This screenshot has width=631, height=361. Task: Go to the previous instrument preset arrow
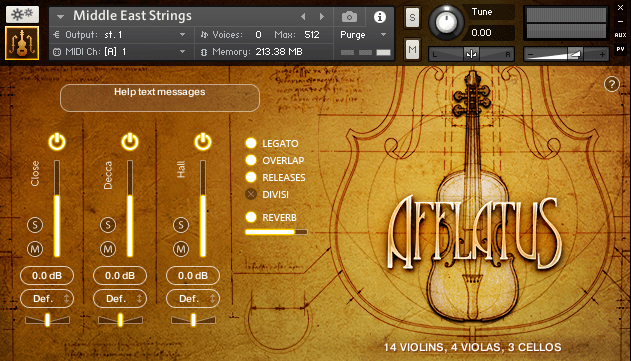303,17
